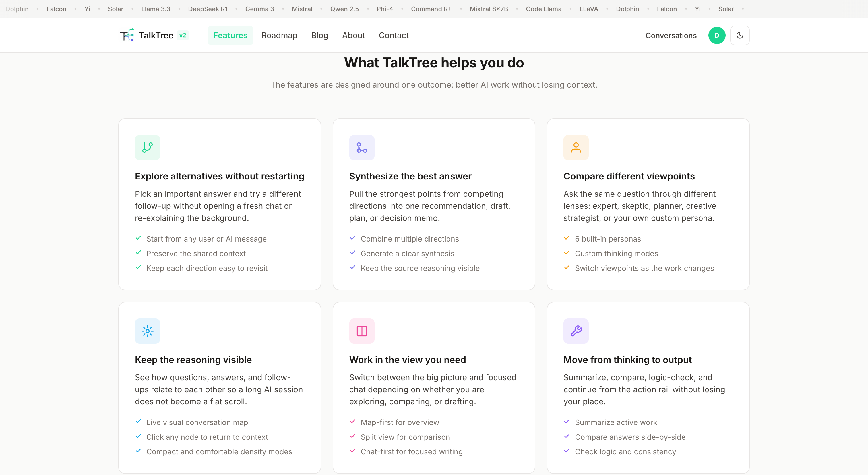Click DeepSeek R1 in the model ticker
This screenshot has height=475, width=868.
pyautogui.click(x=208, y=9)
